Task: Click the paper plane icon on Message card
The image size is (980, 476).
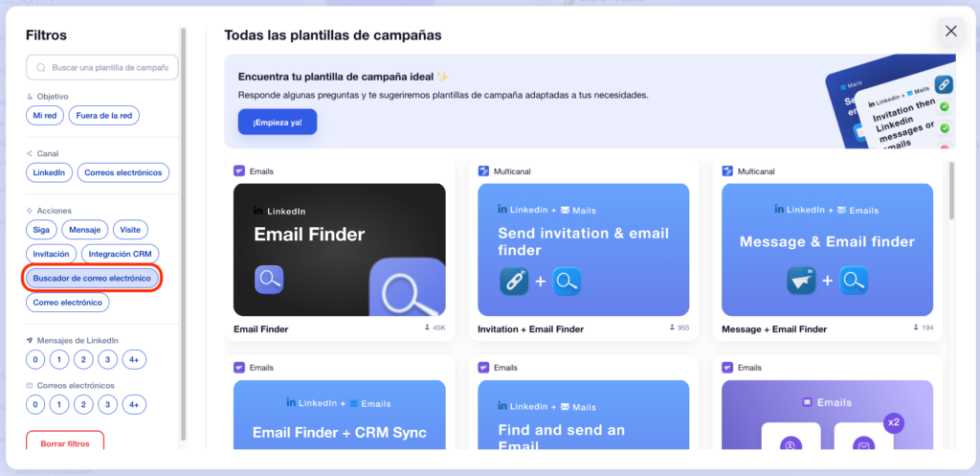Action: [800, 281]
